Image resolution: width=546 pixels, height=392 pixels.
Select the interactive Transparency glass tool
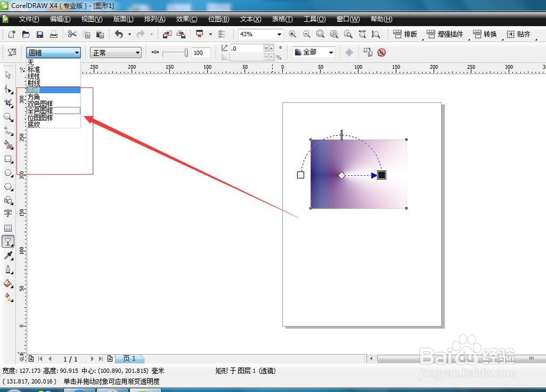click(8, 242)
